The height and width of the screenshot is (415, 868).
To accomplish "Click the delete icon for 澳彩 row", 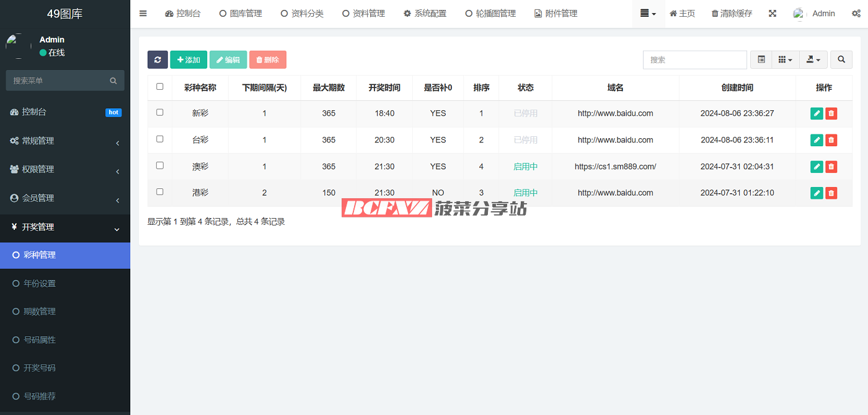I will [831, 167].
